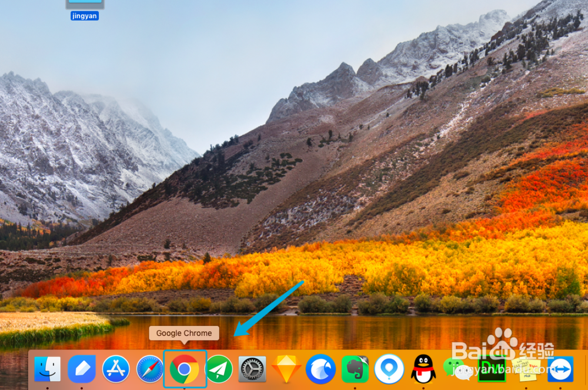Select the jingyan desktop folder label
This screenshot has height=390, width=588.
85,16
